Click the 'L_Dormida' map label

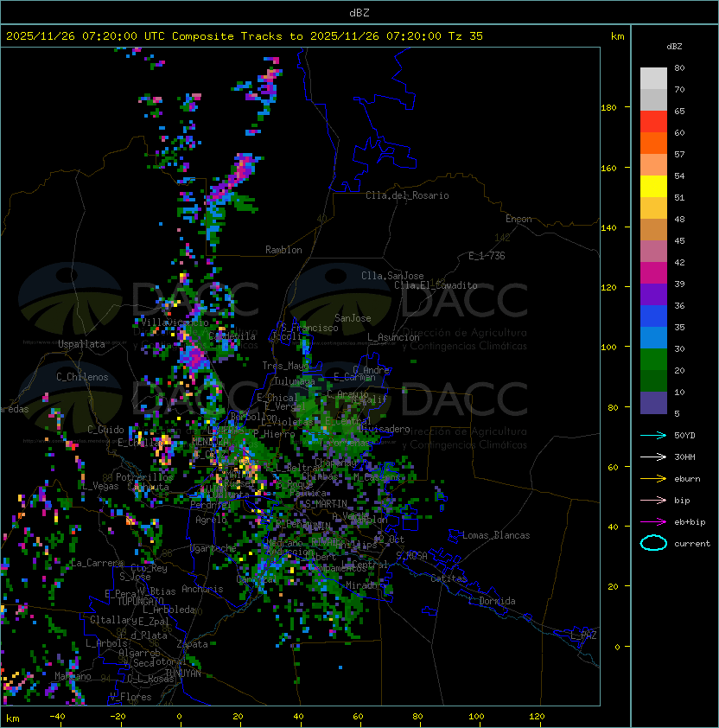pos(492,601)
